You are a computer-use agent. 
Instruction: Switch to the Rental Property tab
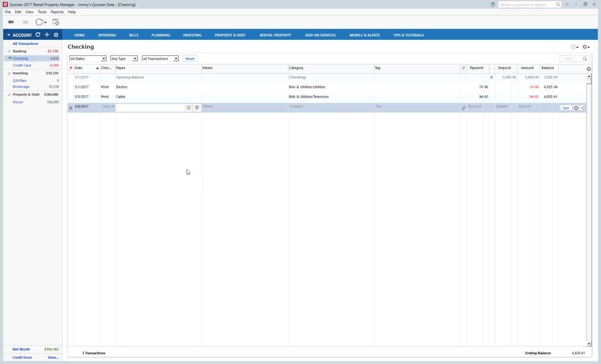275,35
